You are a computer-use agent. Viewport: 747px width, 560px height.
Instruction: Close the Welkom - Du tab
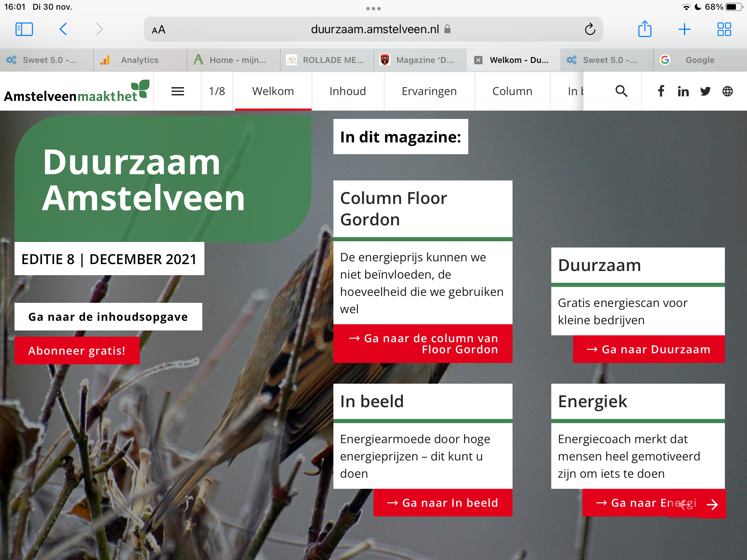click(x=478, y=60)
